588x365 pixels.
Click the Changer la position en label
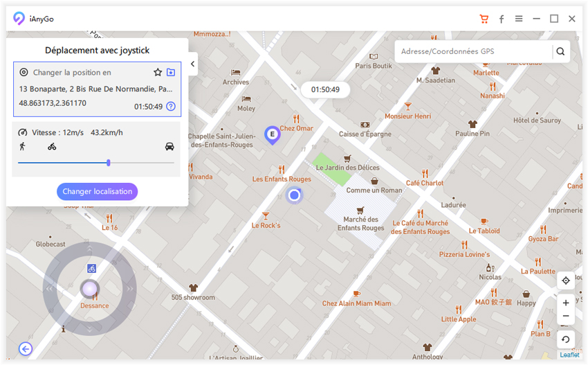pos(72,73)
